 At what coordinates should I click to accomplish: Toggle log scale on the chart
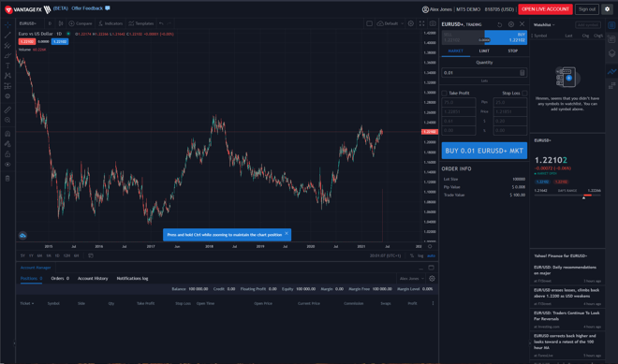[420, 255]
